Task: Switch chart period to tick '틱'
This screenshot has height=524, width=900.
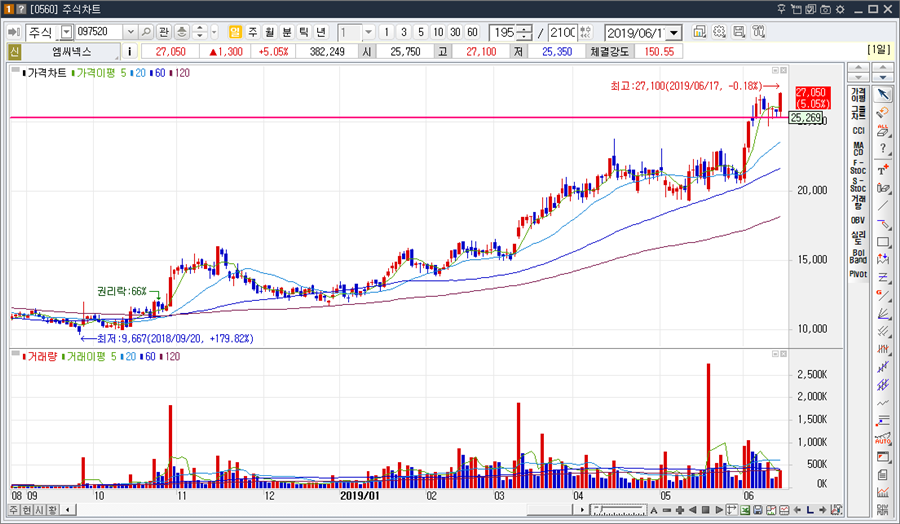Action: point(304,32)
